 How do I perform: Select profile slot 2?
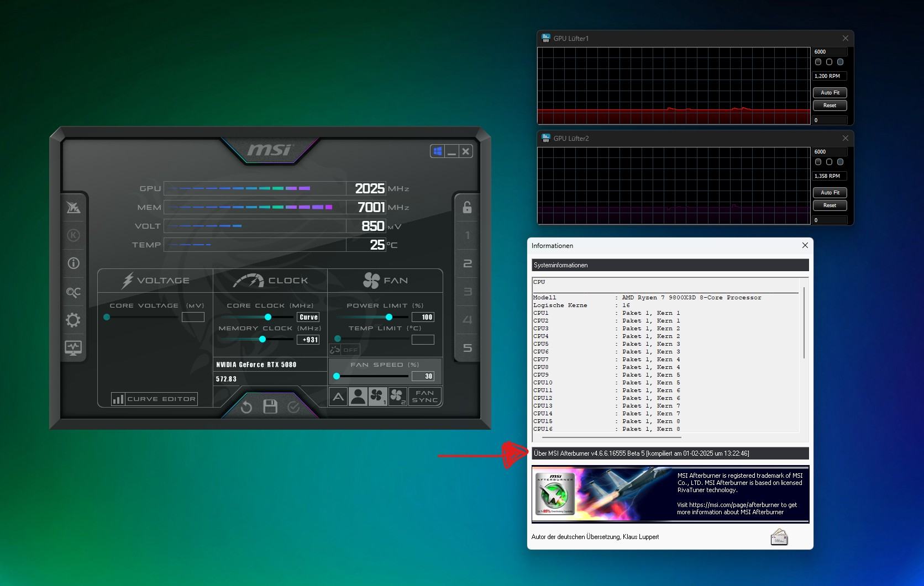(468, 264)
